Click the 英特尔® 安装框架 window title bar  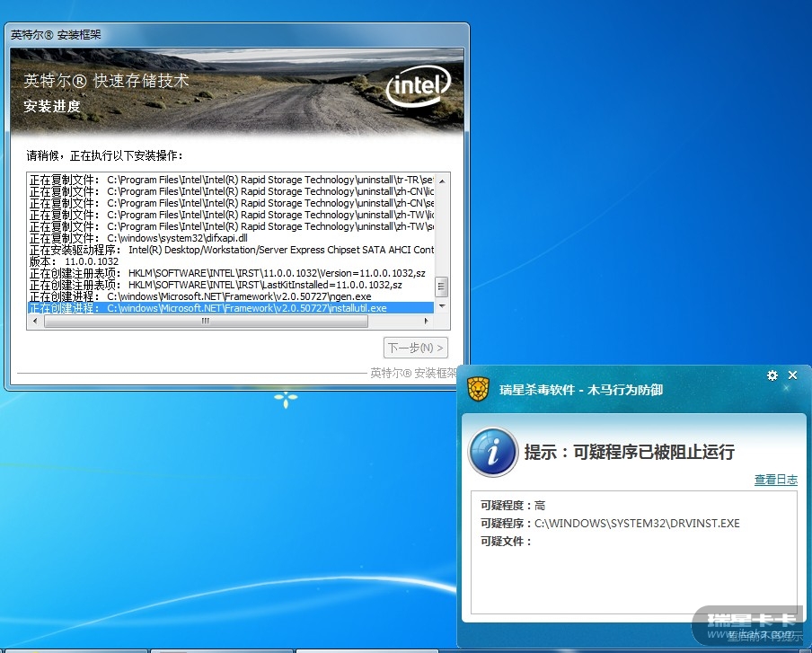(236, 35)
